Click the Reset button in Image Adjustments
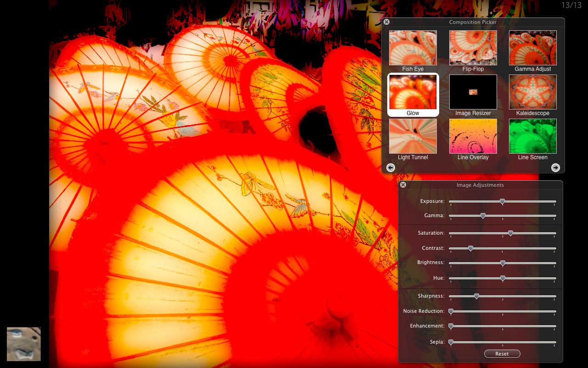This screenshot has width=588, height=368. click(x=502, y=354)
